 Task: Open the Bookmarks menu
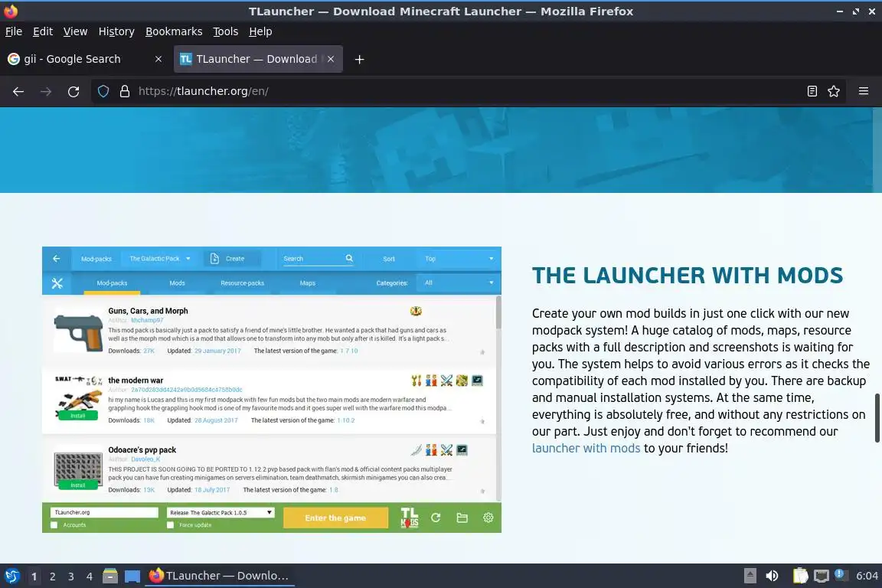point(174,31)
